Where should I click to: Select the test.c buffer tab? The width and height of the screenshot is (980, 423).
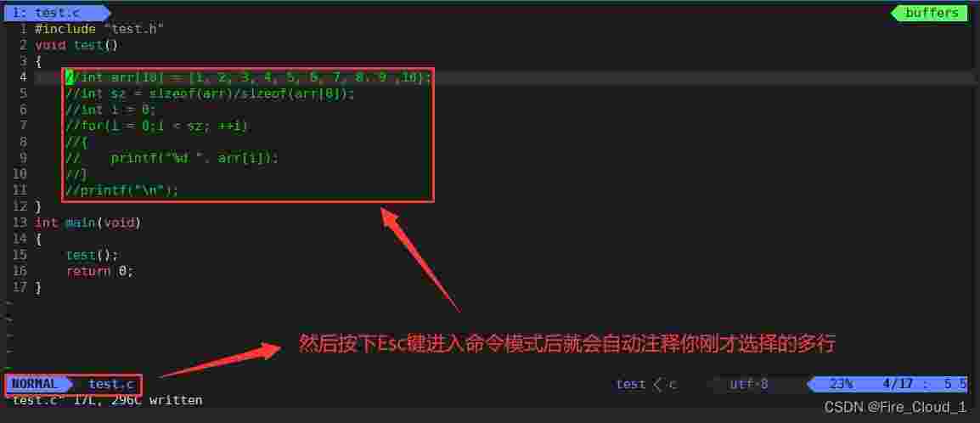pyautogui.click(x=56, y=13)
